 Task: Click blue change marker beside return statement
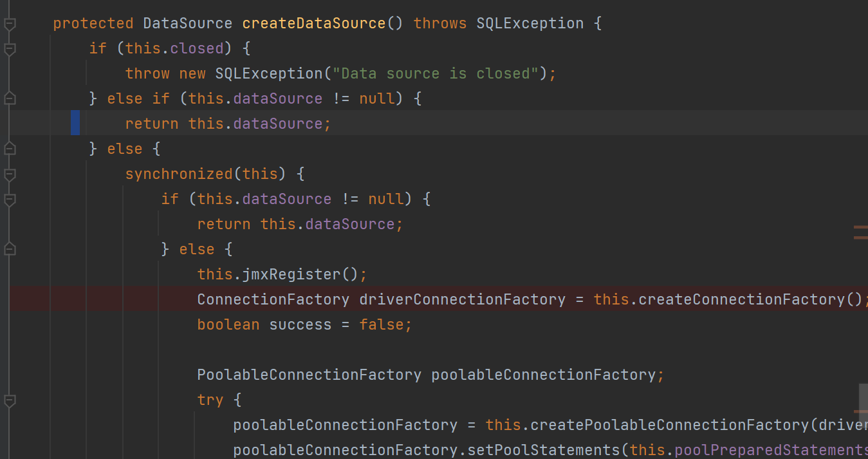(75, 123)
